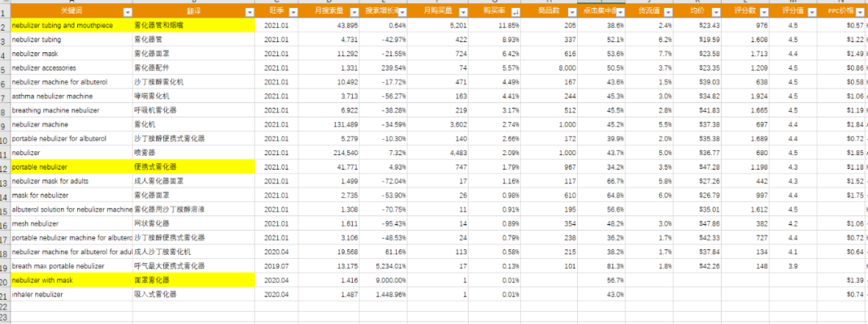Open the 关键词 column filter dropdown
This screenshot has width=868, height=324.
click(127, 11)
